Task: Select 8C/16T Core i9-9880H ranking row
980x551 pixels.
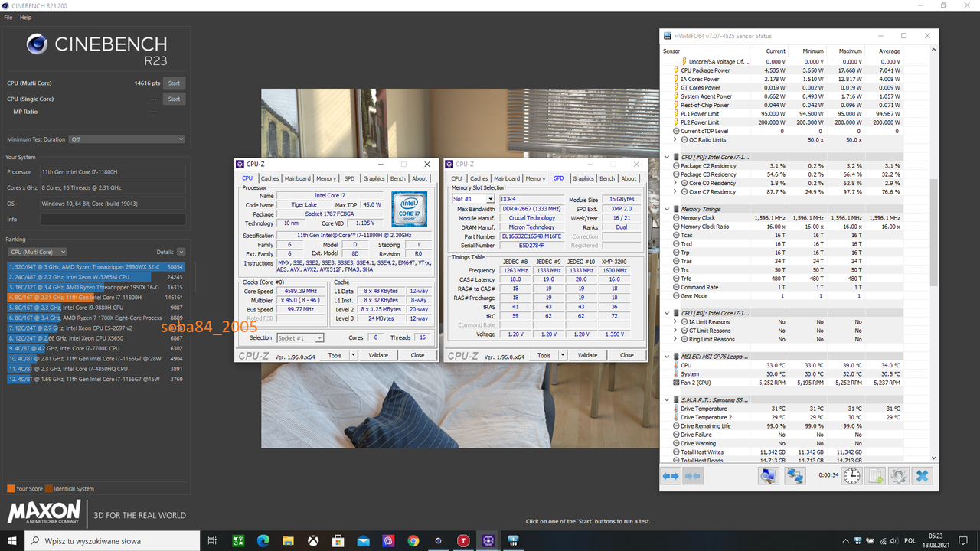Action: coord(96,308)
